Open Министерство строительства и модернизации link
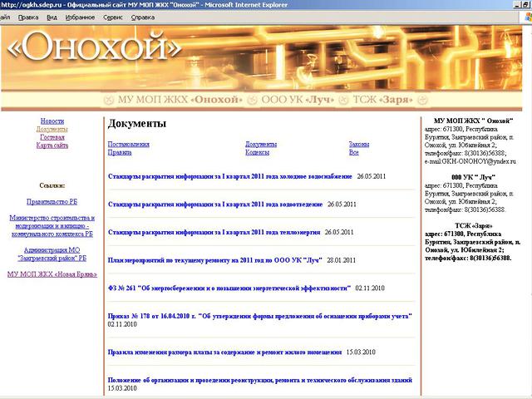The height and width of the screenshot is (399, 532). [x=52, y=226]
